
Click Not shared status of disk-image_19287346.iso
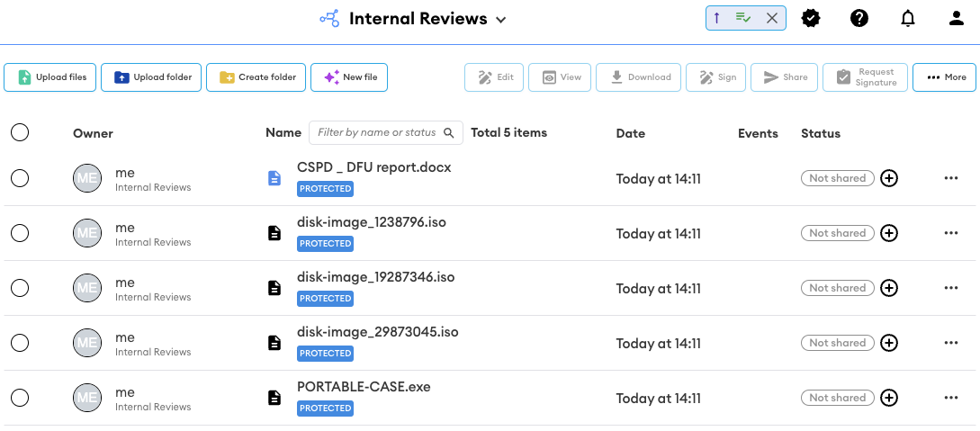tap(838, 289)
